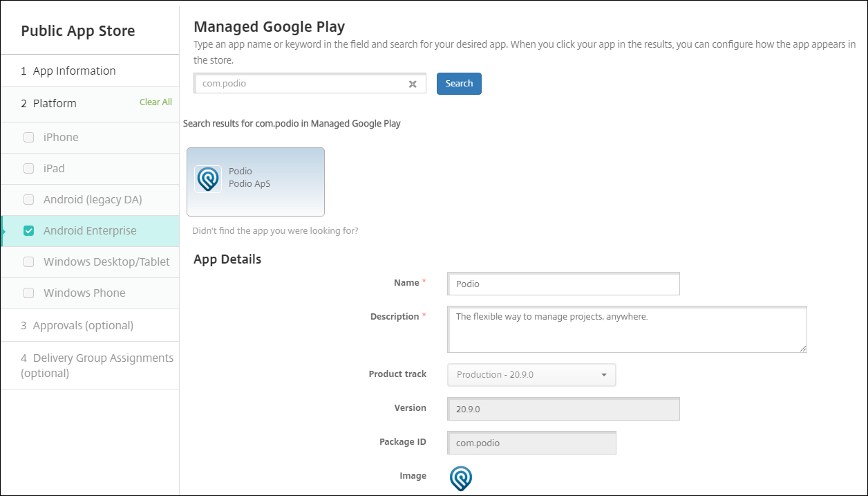
Task: Select the Podio app result card
Action: click(x=255, y=181)
